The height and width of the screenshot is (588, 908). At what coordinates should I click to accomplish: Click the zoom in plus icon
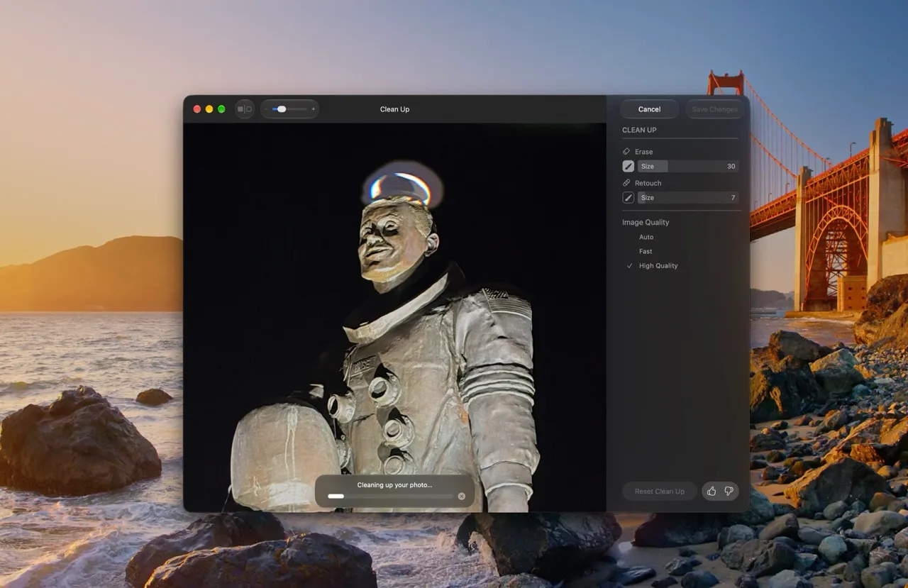(313, 109)
